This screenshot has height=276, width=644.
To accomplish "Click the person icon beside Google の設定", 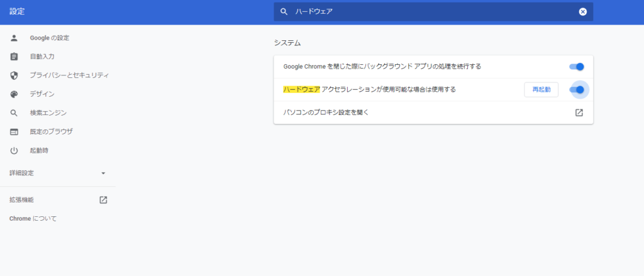I will [x=14, y=38].
